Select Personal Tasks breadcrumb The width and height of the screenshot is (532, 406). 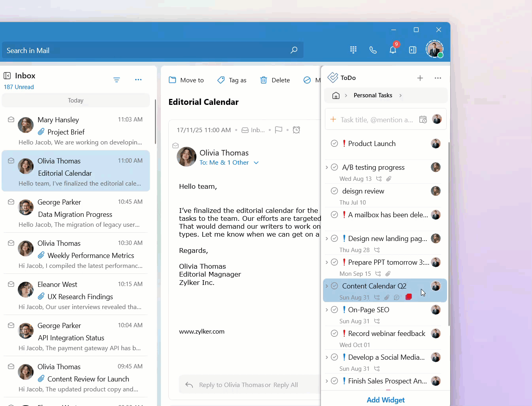point(373,95)
